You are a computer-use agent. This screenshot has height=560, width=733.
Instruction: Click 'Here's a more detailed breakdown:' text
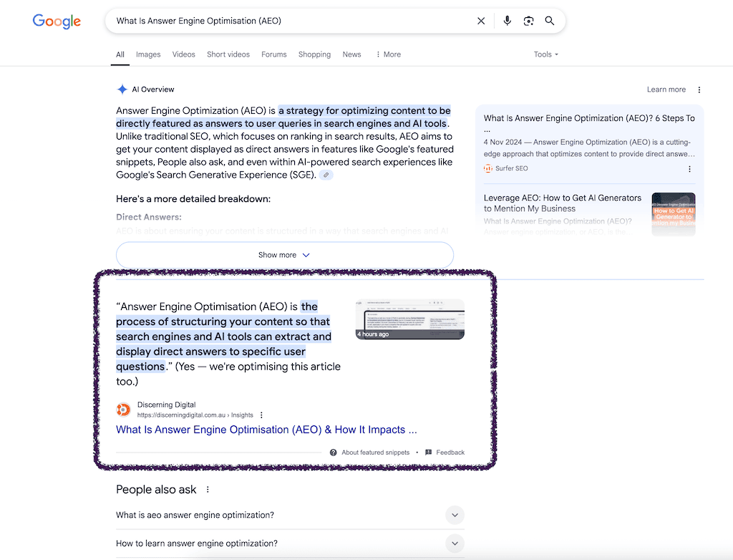pos(193,199)
